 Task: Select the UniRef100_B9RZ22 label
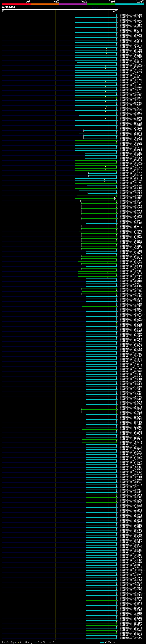pos(131,63)
